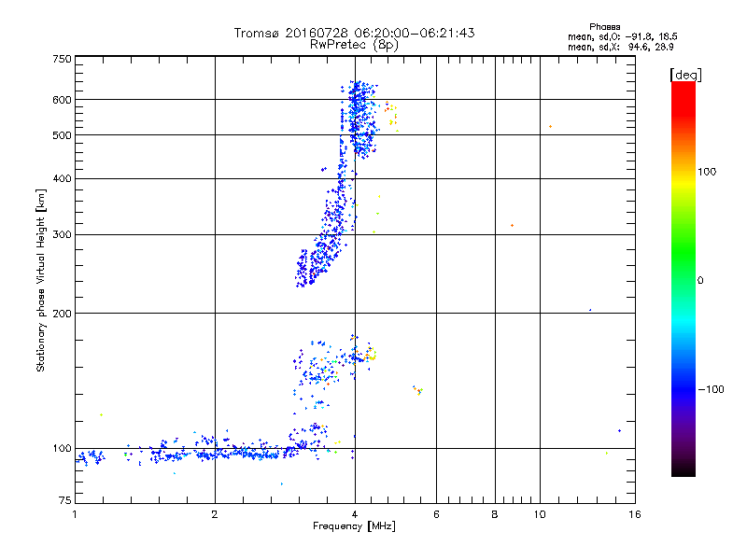Click the colorbar tick label '-100'
The width and height of the screenshot is (747, 560).
click(x=711, y=389)
